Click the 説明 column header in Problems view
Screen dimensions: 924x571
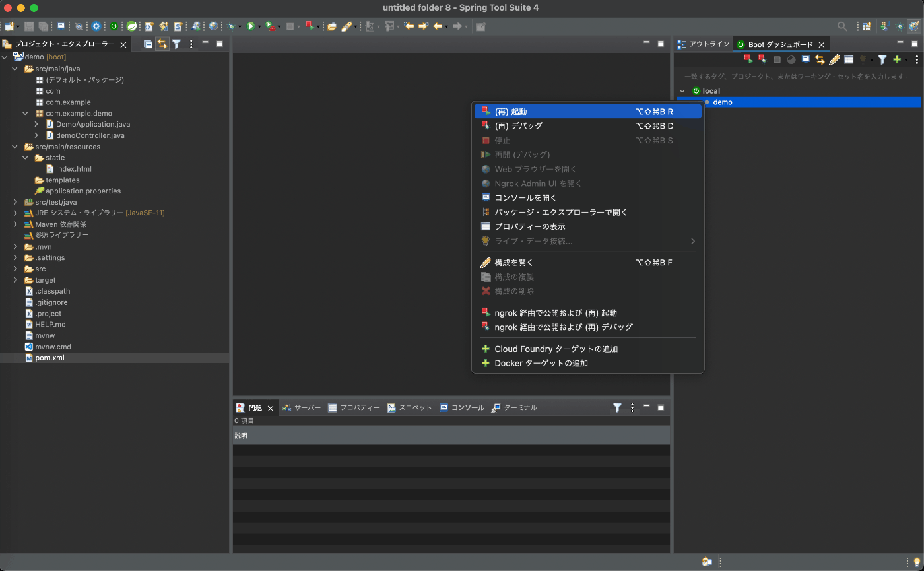(x=451, y=436)
